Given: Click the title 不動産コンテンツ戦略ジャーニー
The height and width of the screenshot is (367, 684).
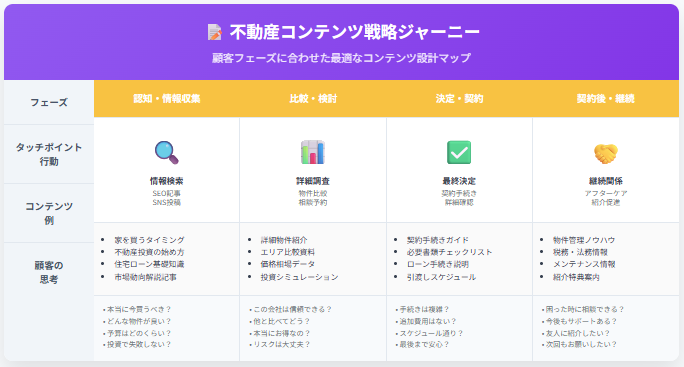Looking at the screenshot, I should [355, 32].
